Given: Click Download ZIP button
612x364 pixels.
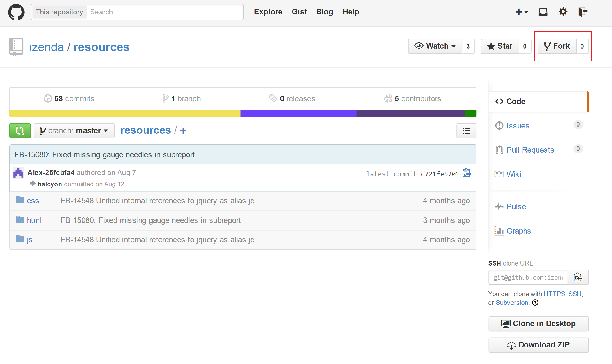Looking at the screenshot, I should coord(539,345).
